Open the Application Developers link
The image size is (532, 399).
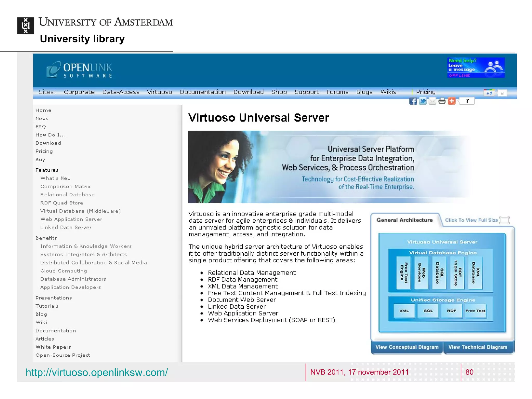pyautogui.click(x=71, y=287)
